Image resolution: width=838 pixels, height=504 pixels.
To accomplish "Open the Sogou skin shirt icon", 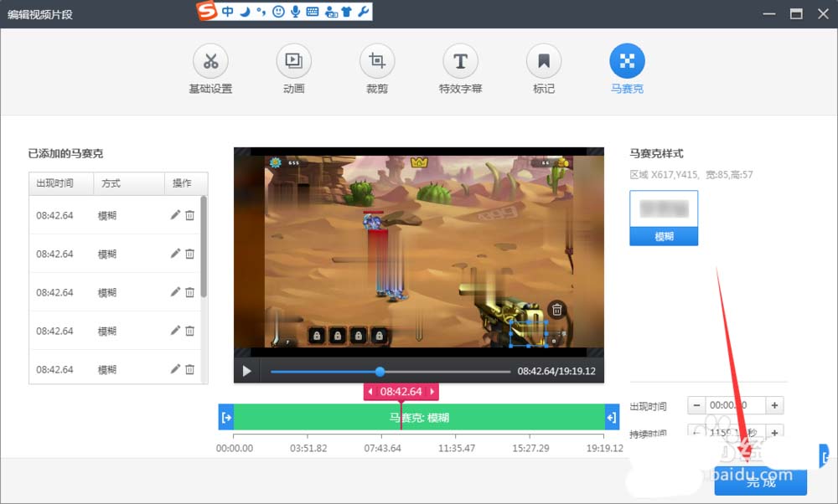I will tap(347, 11).
